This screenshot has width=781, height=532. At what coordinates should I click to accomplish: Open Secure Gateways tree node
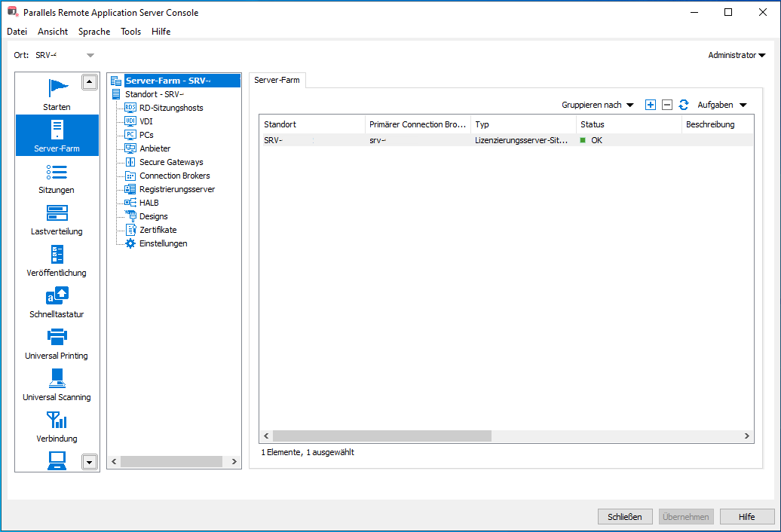[171, 162]
